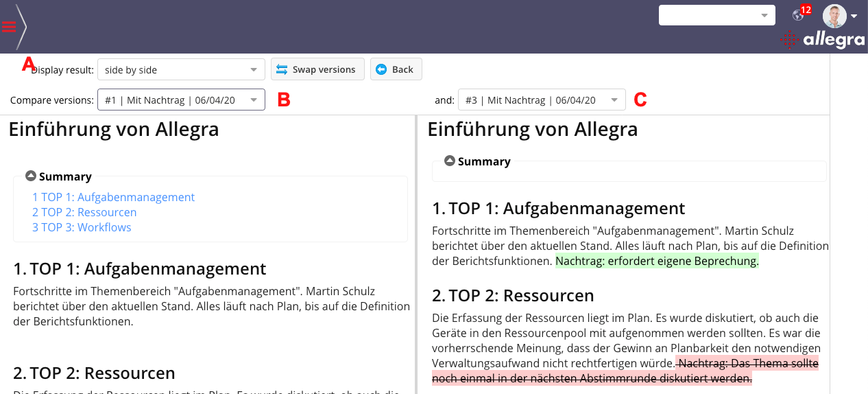Click the Swap versions arrows icon
The height and width of the screenshot is (394, 868).
[282, 69]
